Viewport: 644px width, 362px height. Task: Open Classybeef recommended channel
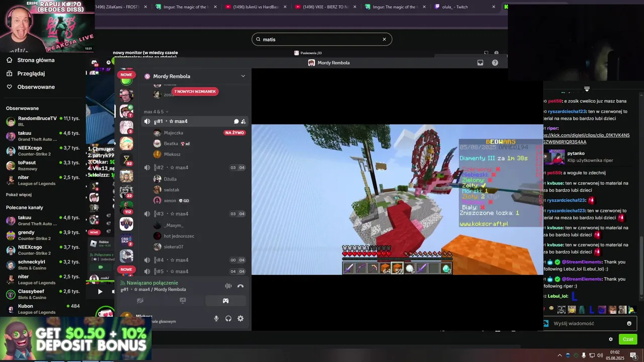click(43, 294)
